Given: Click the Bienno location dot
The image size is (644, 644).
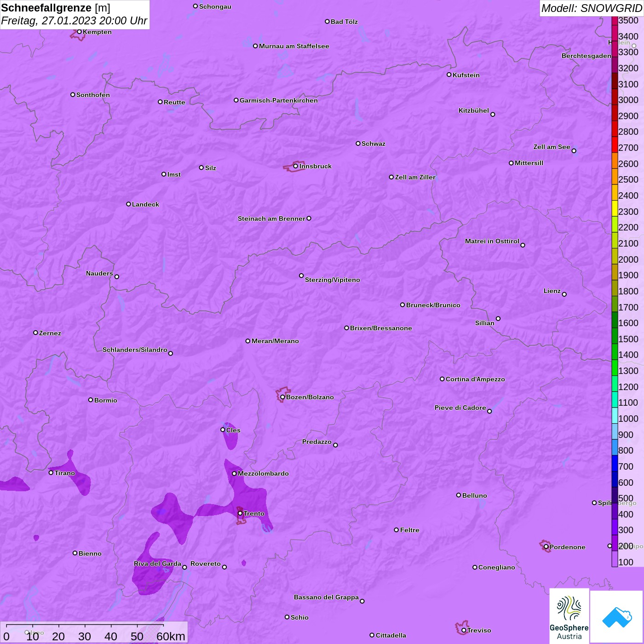Looking at the screenshot, I should pyautogui.click(x=75, y=553).
